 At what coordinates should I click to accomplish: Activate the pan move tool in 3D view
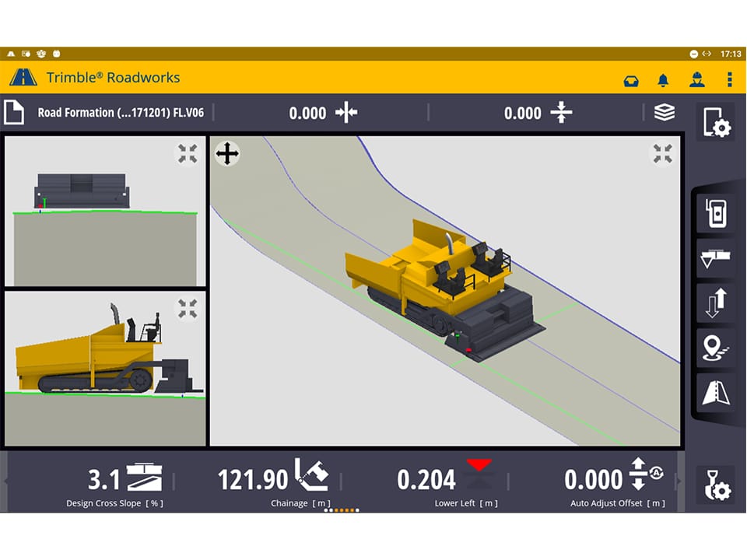point(227,153)
